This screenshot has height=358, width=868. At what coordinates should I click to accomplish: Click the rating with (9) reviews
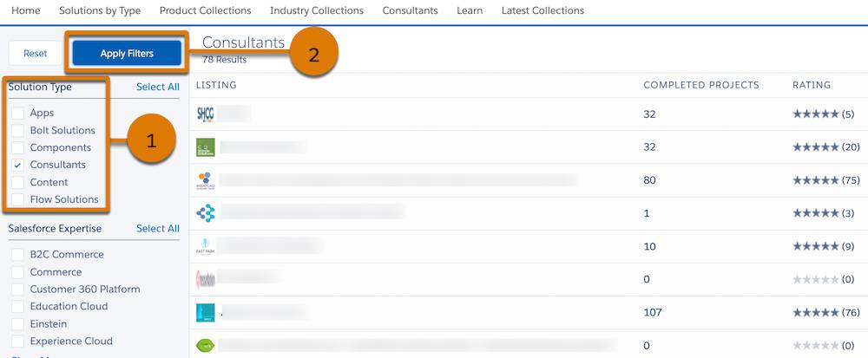coord(824,246)
